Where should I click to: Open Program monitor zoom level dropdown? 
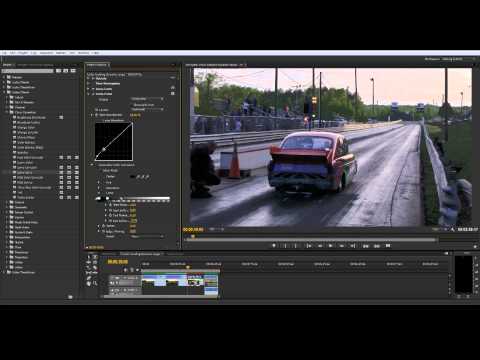click(x=216, y=229)
